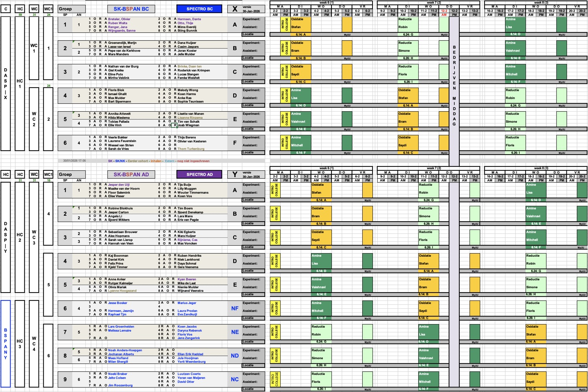The image size is (588, 392).
Task: Click the SK-BSPAN AD title cell
Action: pyautogui.click(x=131, y=174)
